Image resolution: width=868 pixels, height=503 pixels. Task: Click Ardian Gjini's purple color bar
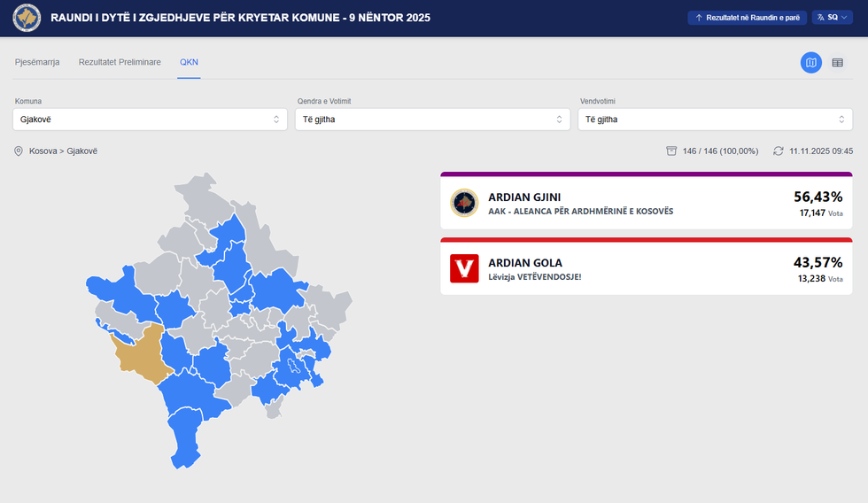[647, 174]
